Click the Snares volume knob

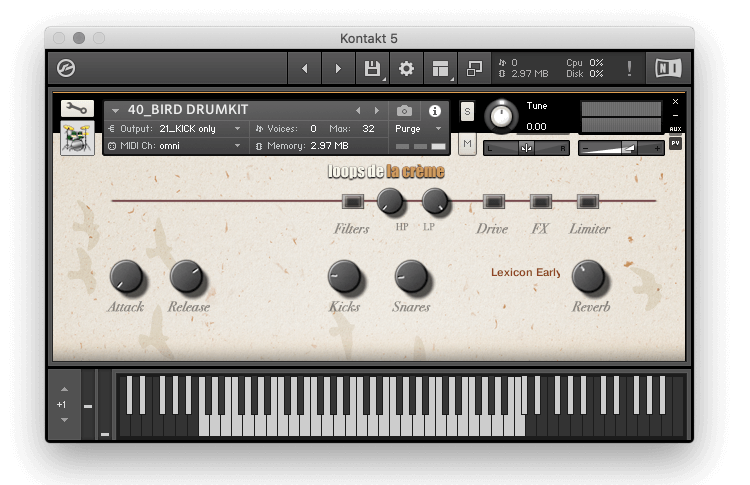click(x=411, y=276)
